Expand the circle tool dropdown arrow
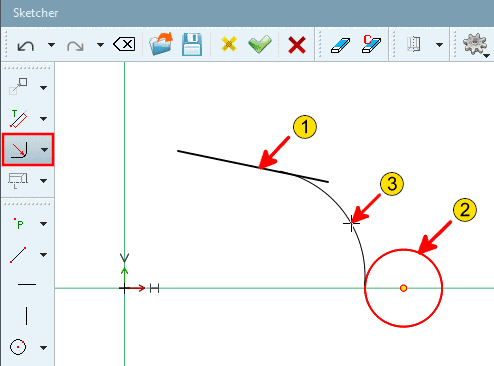The width and height of the screenshot is (494, 366). (x=43, y=348)
